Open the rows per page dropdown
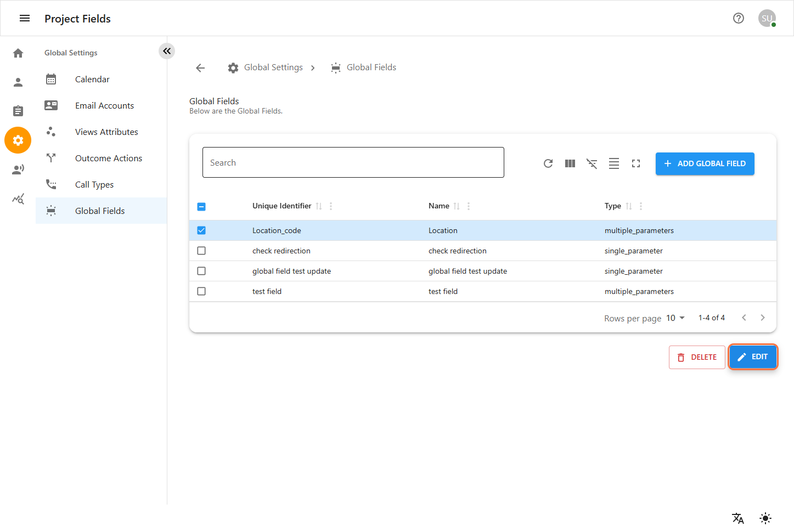 tap(675, 318)
